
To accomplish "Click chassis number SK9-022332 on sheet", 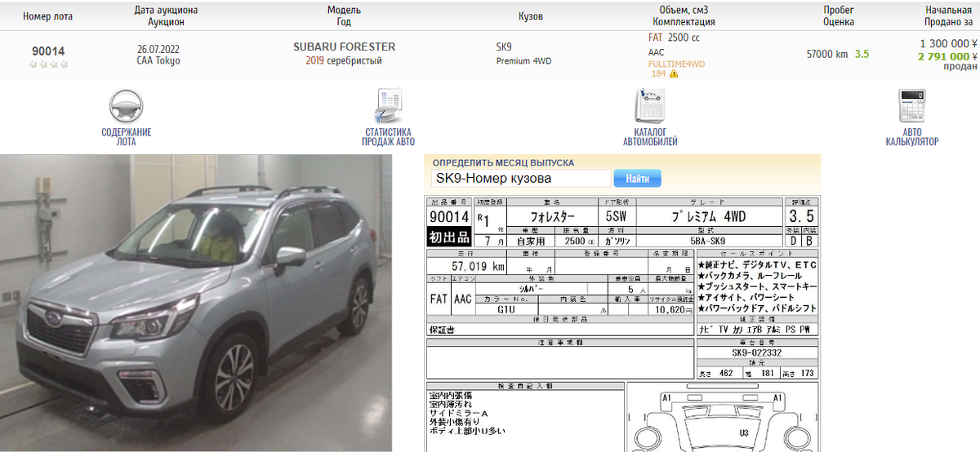I will (756, 352).
